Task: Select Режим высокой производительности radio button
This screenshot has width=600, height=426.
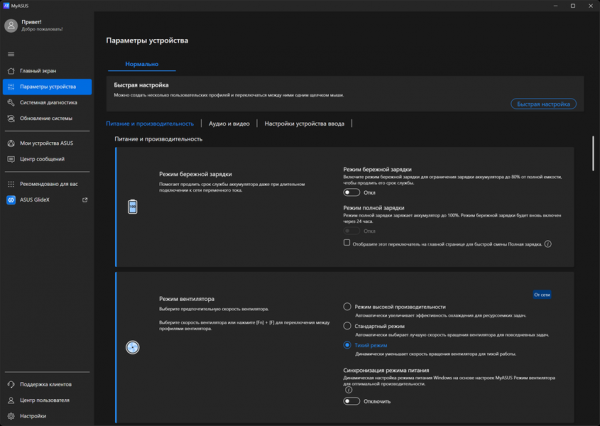Action: (x=347, y=307)
